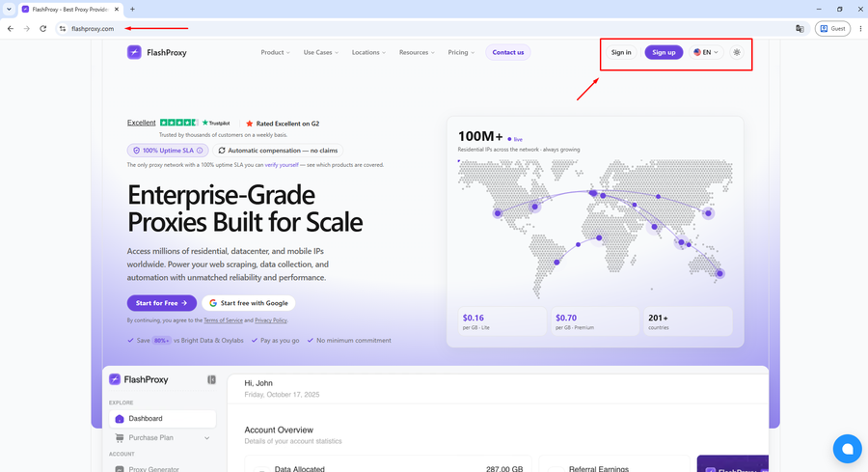
Task: Click the Google G logo icon
Action: [x=213, y=303]
